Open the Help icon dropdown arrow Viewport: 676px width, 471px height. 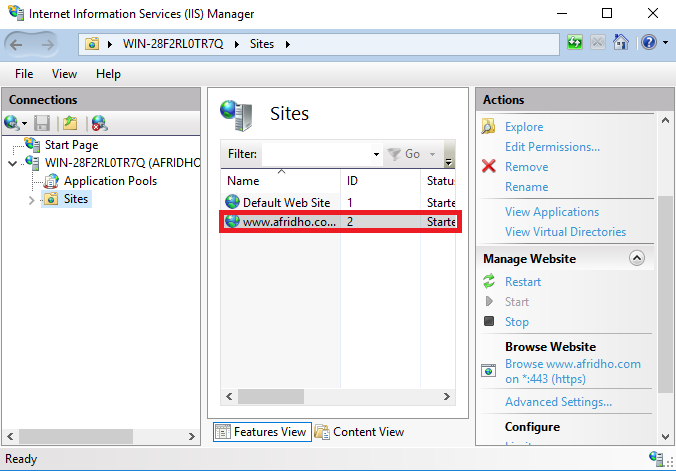(x=666, y=43)
